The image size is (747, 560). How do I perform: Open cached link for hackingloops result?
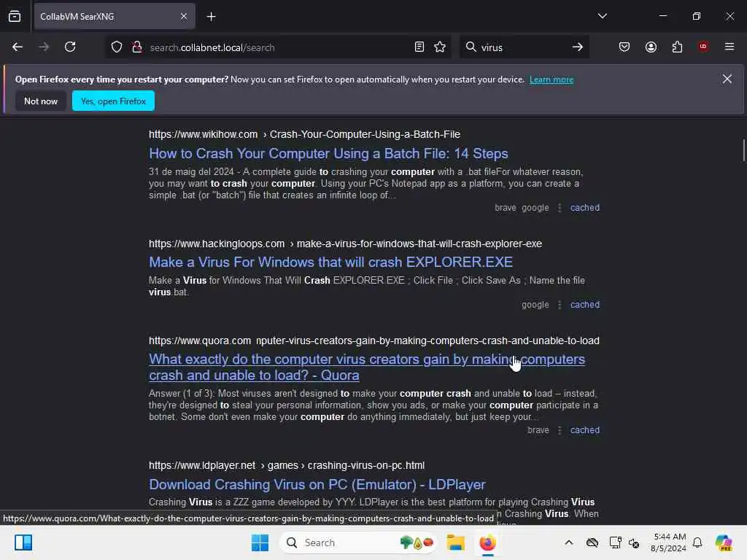(585, 304)
